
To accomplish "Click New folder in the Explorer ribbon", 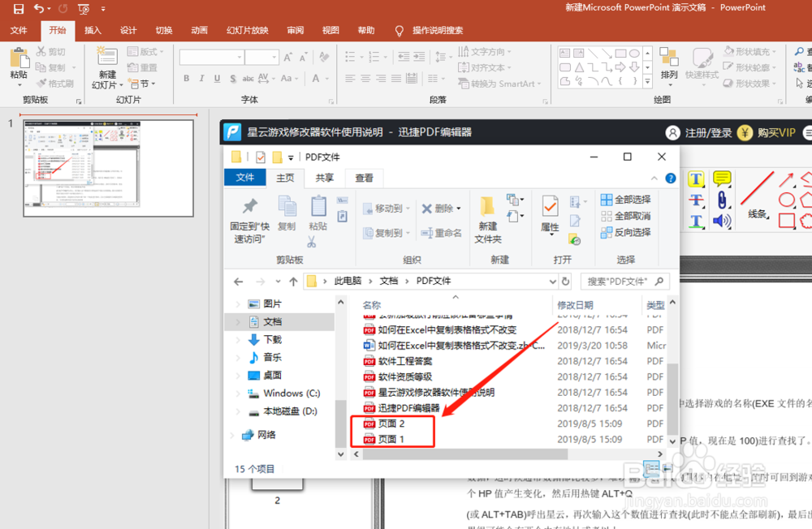I will [x=488, y=219].
